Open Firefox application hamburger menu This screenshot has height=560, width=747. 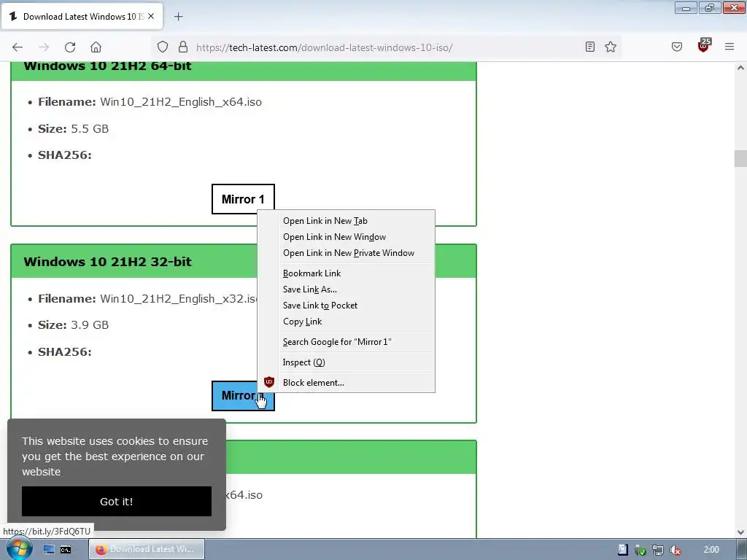(729, 47)
